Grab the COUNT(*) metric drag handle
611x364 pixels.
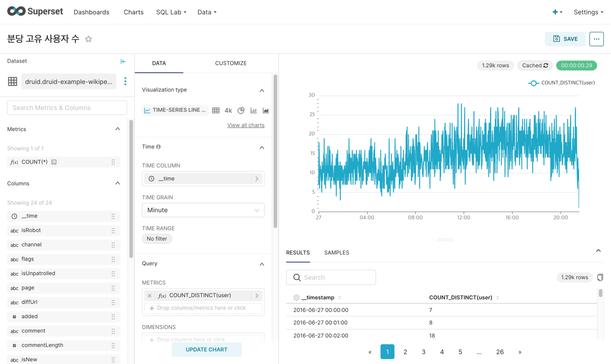[x=113, y=162]
